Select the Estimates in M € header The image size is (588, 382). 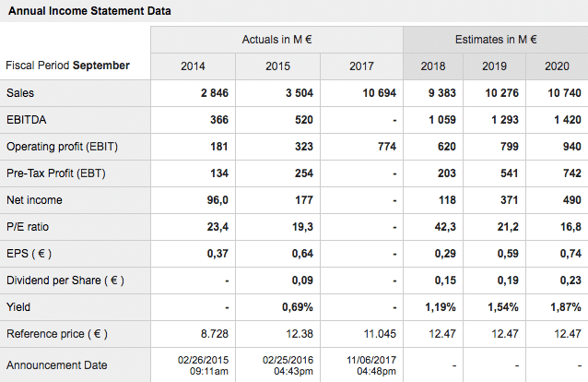pyautogui.click(x=497, y=40)
